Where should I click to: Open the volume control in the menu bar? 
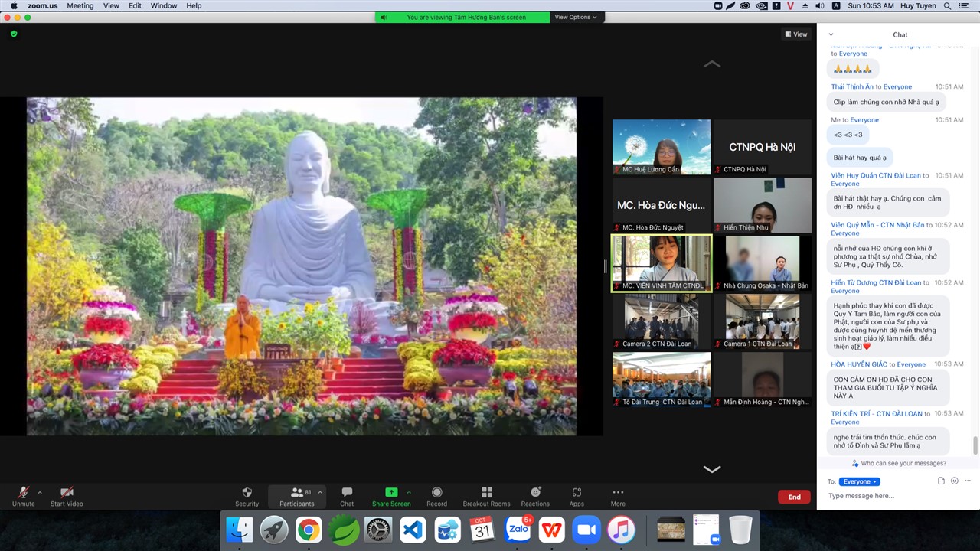[820, 5]
